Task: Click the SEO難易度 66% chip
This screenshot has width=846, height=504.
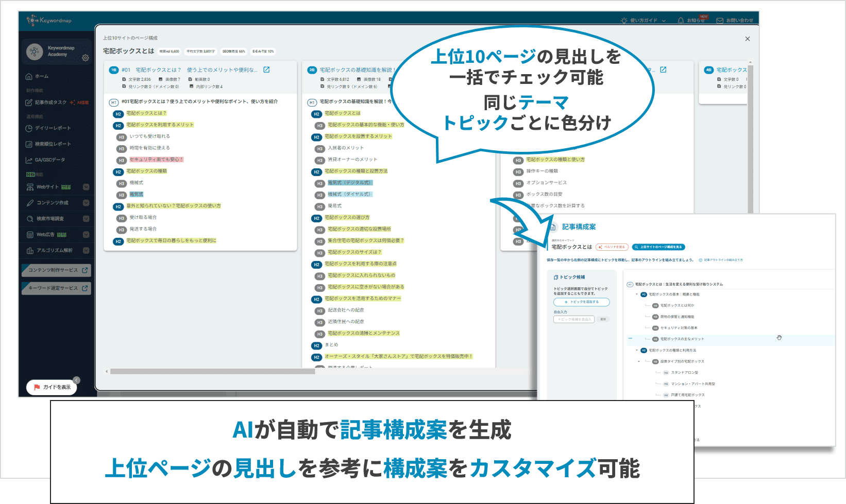Action: [234, 51]
